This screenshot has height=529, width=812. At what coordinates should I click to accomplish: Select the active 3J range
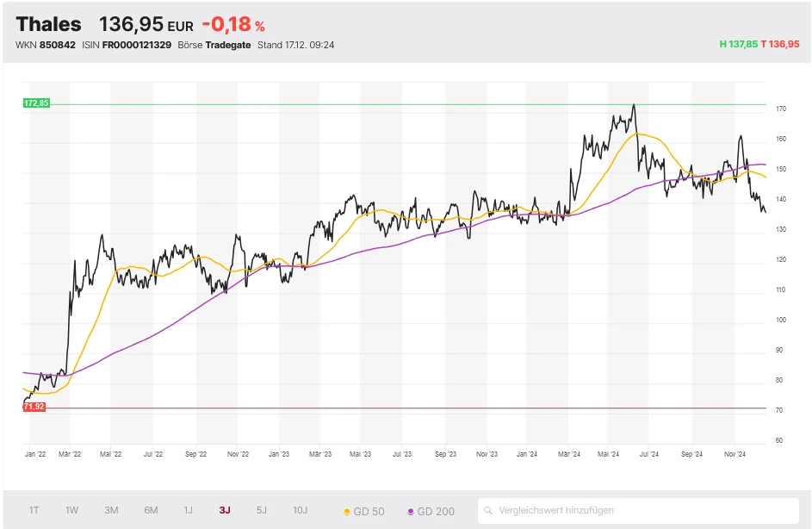[225, 510]
